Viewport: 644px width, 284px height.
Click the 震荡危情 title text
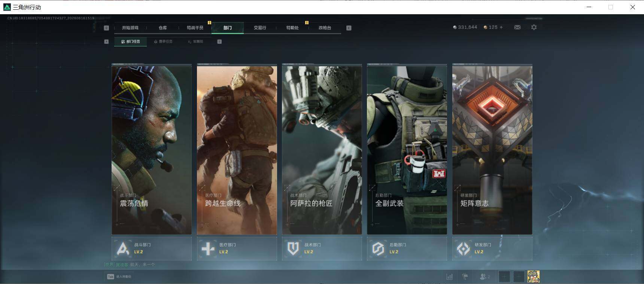pyautogui.click(x=134, y=203)
